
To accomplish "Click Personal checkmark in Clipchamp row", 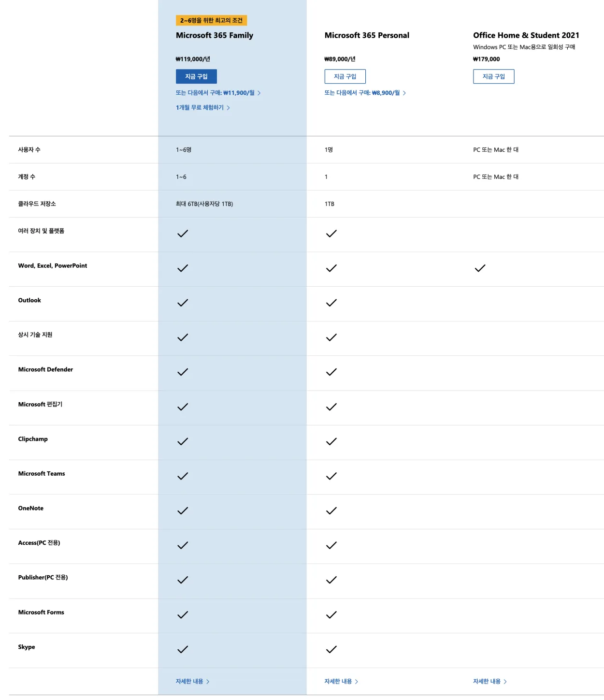I will click(x=331, y=442).
